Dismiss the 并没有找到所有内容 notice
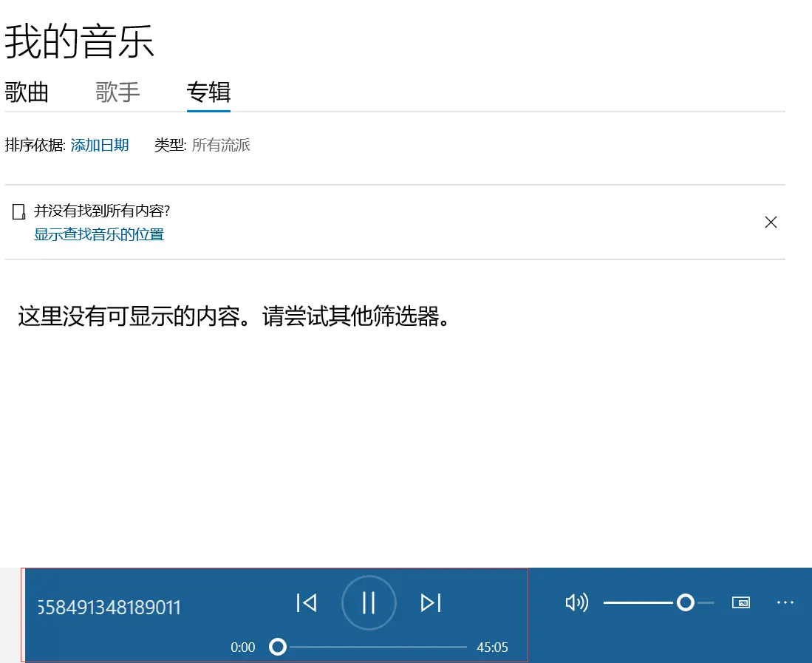Viewport: 812px width, 663px height. click(771, 222)
